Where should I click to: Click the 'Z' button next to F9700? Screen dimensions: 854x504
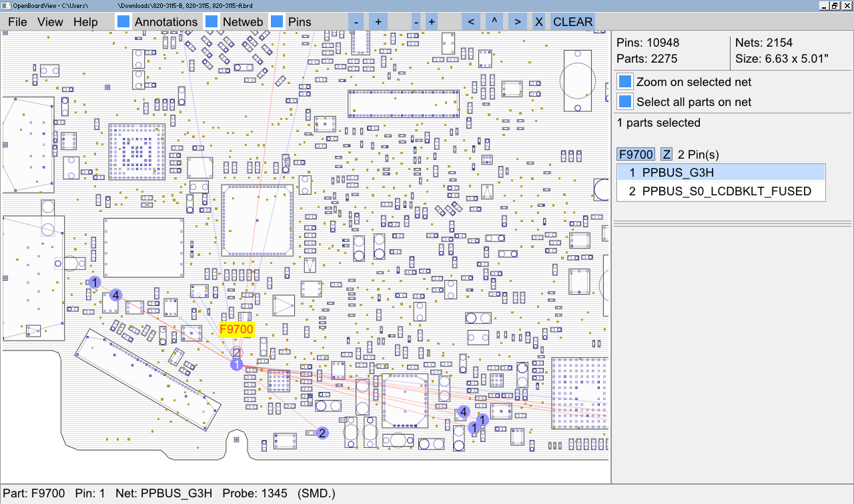(x=667, y=155)
